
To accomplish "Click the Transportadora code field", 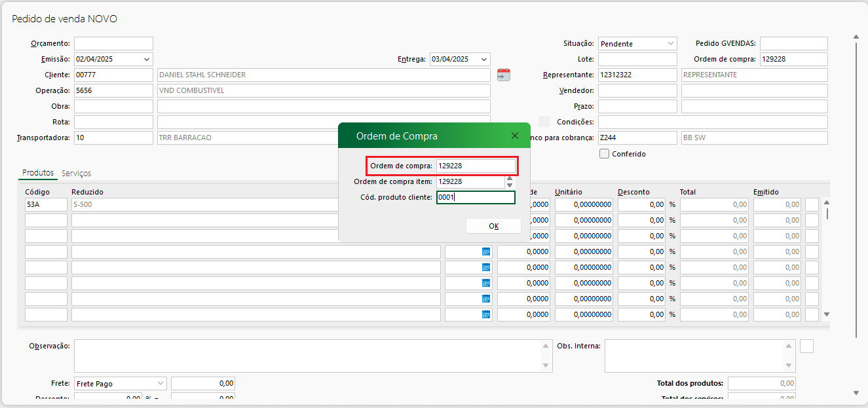I will [x=113, y=138].
